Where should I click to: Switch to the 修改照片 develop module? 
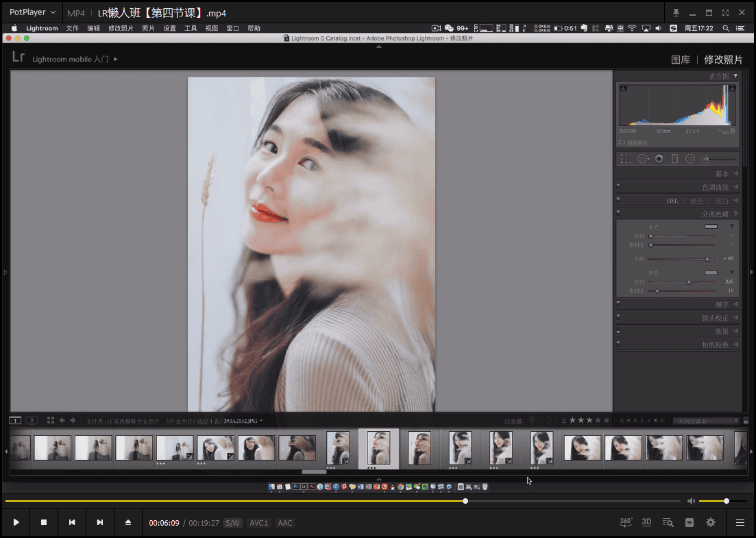(723, 60)
